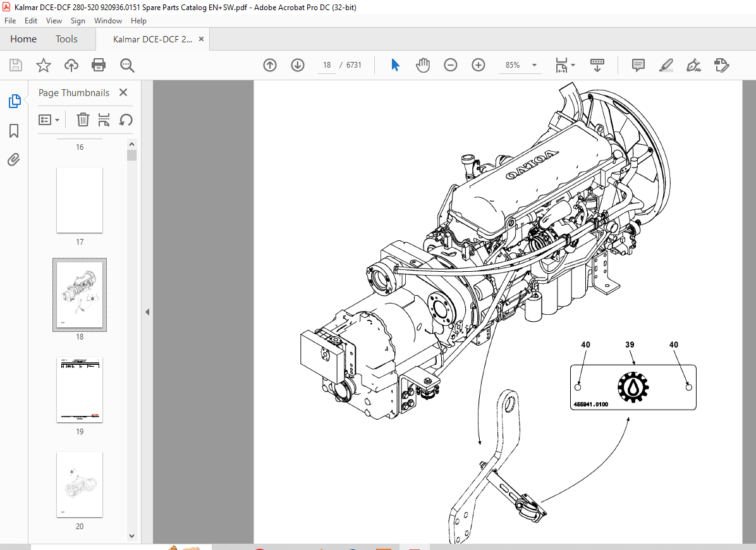Viewport: 756px width, 550px height.
Task: Switch to the Tools tab
Action: 66,39
